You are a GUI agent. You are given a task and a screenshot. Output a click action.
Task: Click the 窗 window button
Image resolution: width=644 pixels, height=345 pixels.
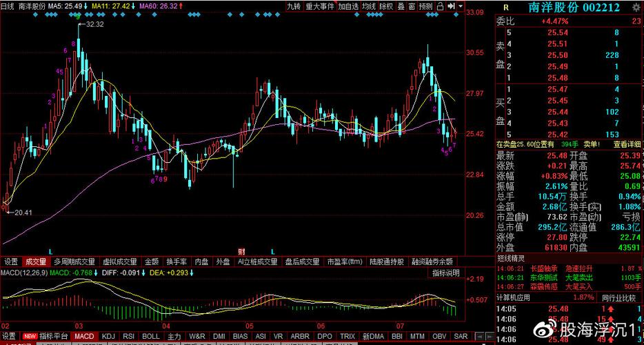[412, 6]
